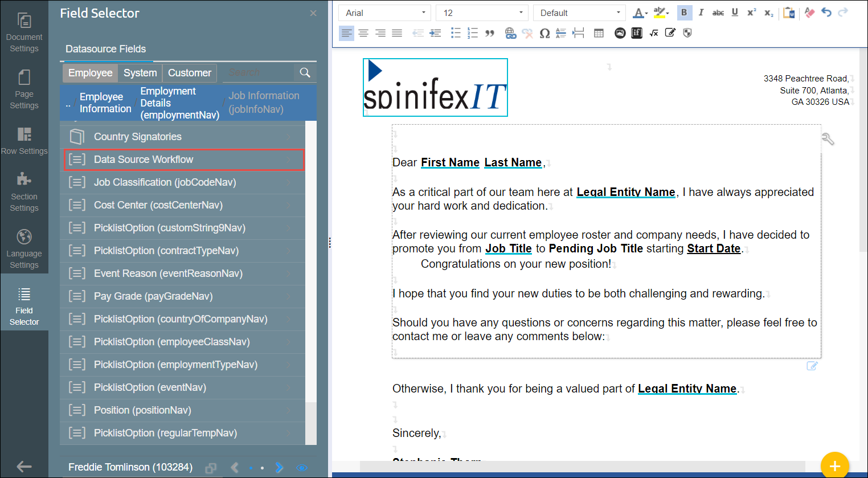868x478 pixels.
Task: Click the yellow plus add button
Action: pos(834,465)
